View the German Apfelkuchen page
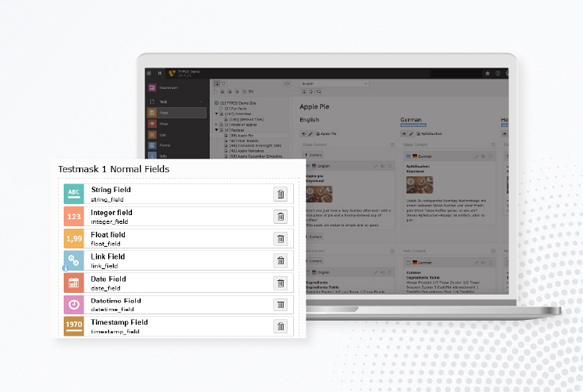Screen dimensions: 583x392 404,134
